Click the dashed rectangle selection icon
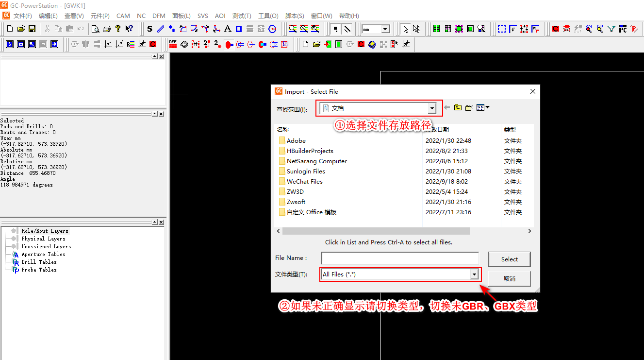Screen dimensions: 644x360 [x=502, y=29]
